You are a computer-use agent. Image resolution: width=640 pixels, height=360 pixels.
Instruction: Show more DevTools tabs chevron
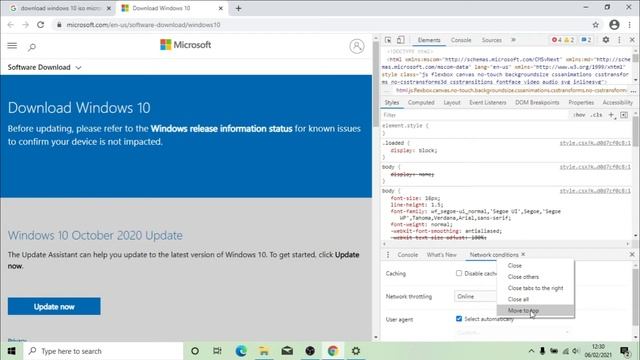513,40
